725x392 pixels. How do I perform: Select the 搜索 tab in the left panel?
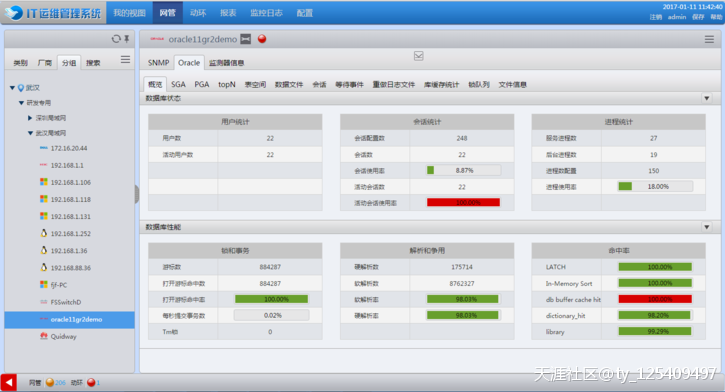pyautogui.click(x=93, y=63)
